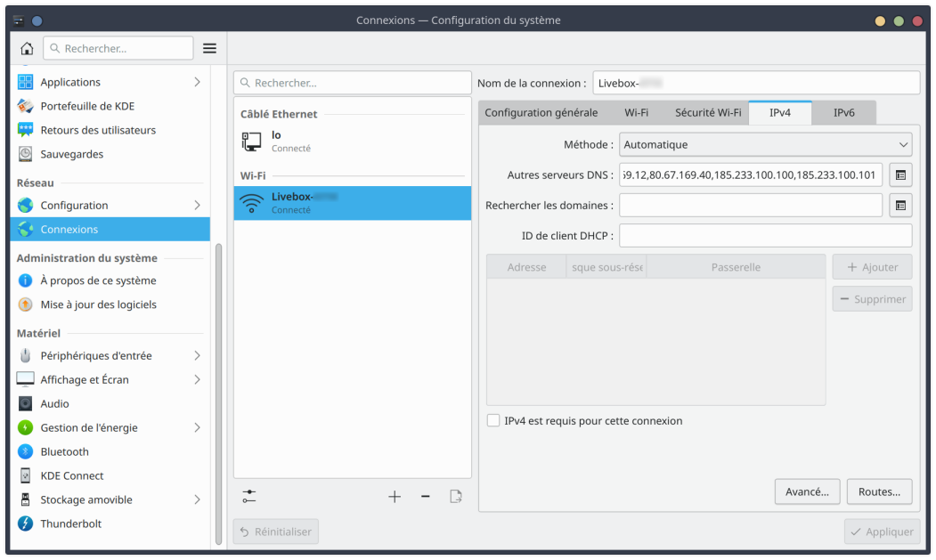Switch to the Sécurité Wi-Fi tab
Image resolution: width=936 pixels, height=560 pixels.
(708, 113)
